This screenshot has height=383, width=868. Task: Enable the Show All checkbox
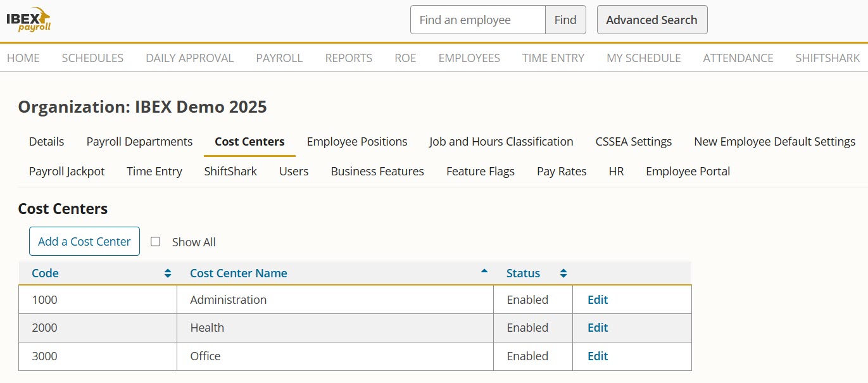(x=155, y=242)
